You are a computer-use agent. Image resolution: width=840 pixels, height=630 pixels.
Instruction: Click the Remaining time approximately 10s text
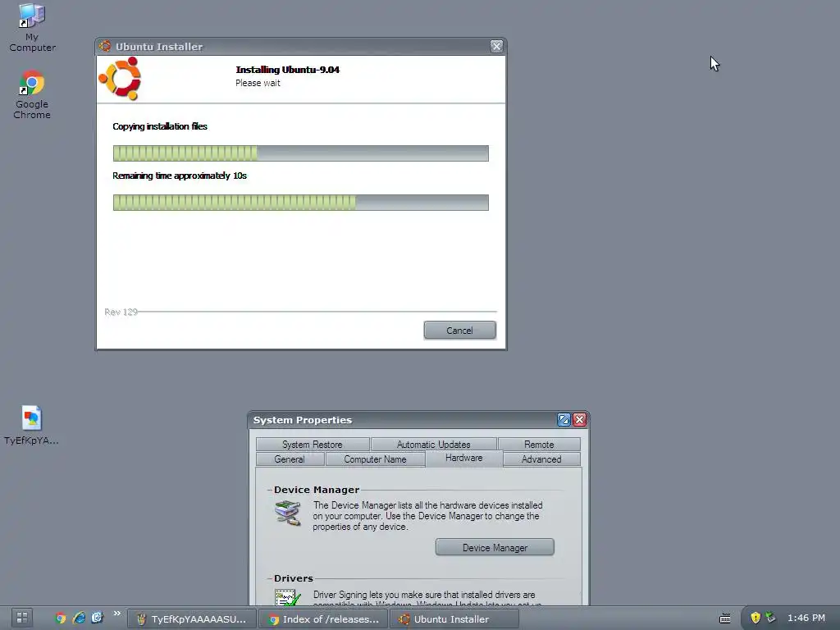point(180,176)
